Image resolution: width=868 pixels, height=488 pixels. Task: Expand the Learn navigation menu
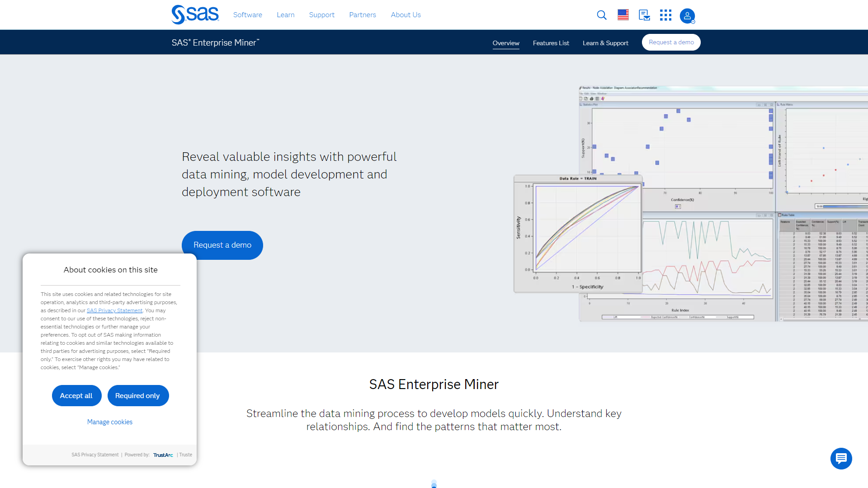click(x=285, y=14)
